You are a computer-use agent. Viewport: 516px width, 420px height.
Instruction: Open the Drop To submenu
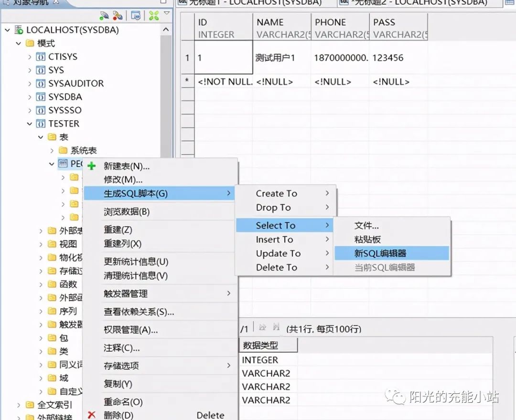point(285,207)
